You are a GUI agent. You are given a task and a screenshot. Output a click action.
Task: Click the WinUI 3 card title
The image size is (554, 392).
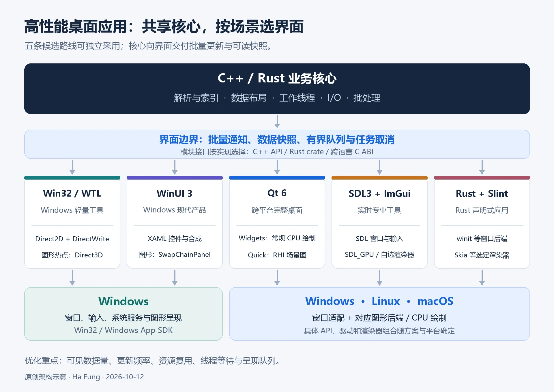coord(175,193)
